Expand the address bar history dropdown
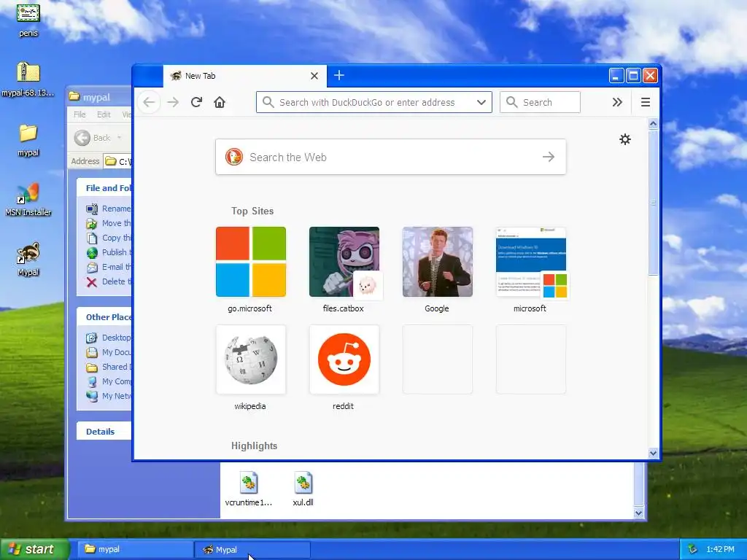 click(x=481, y=102)
